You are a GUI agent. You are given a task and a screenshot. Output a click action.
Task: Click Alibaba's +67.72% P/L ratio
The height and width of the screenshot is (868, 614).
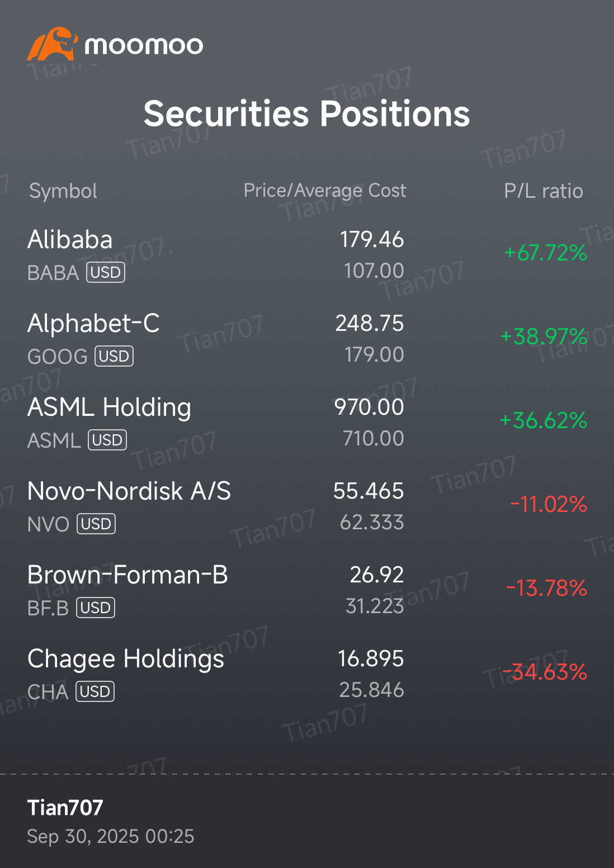[x=545, y=253]
